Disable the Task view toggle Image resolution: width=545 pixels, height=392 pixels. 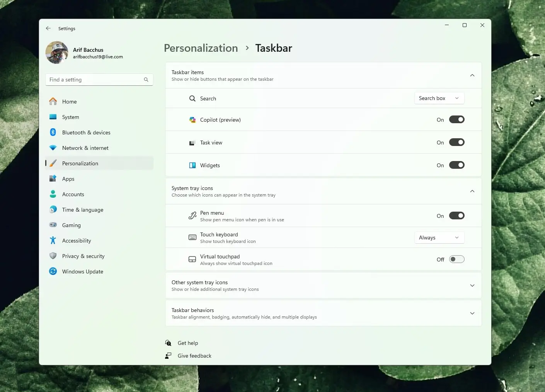[456, 143]
